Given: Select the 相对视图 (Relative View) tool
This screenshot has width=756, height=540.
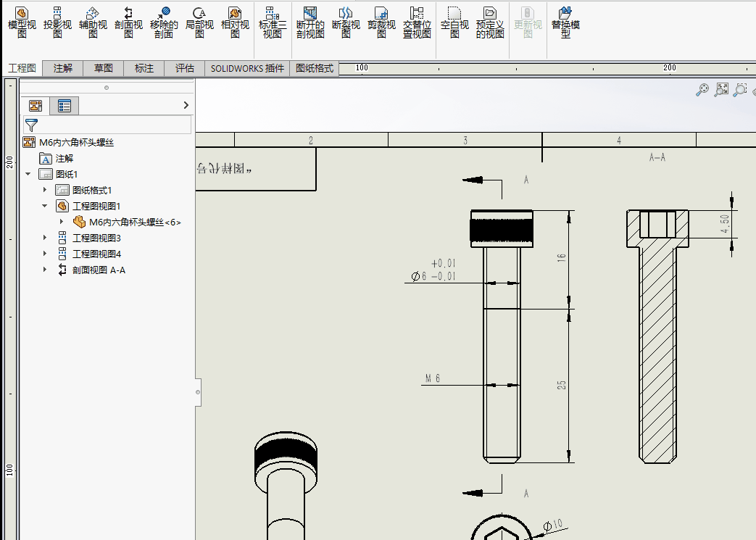Looking at the screenshot, I should point(235,22).
